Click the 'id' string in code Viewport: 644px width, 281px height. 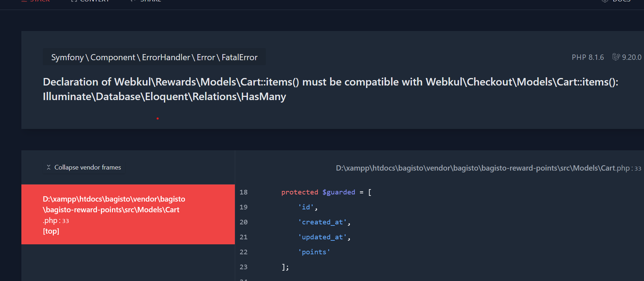pos(306,207)
